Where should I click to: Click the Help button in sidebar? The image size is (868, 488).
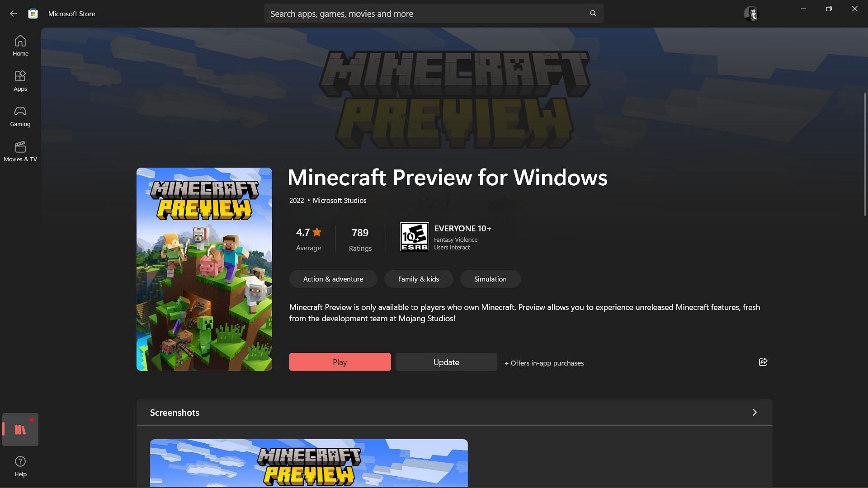point(20,467)
